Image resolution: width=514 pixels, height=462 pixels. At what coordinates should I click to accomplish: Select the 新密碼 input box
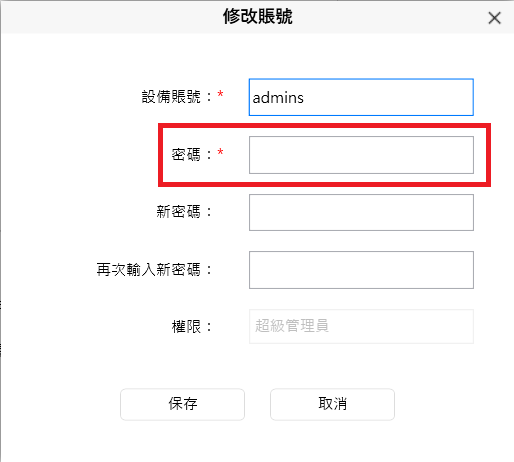361,213
